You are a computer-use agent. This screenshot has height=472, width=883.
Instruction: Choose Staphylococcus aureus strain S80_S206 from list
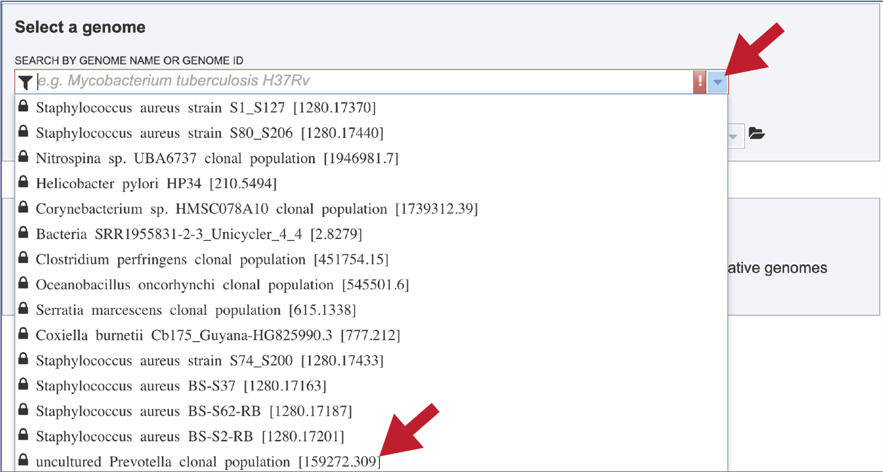209,133
